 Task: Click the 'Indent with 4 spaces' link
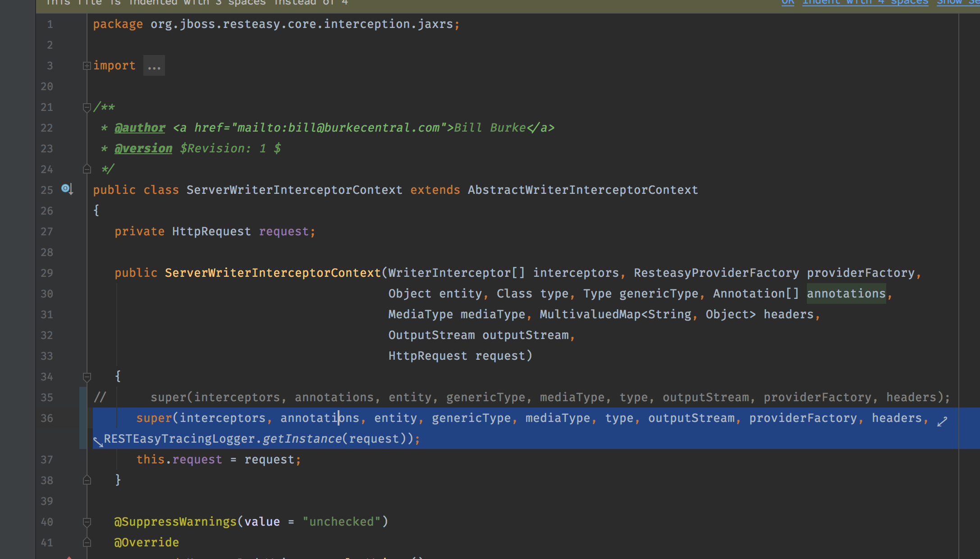point(865,3)
